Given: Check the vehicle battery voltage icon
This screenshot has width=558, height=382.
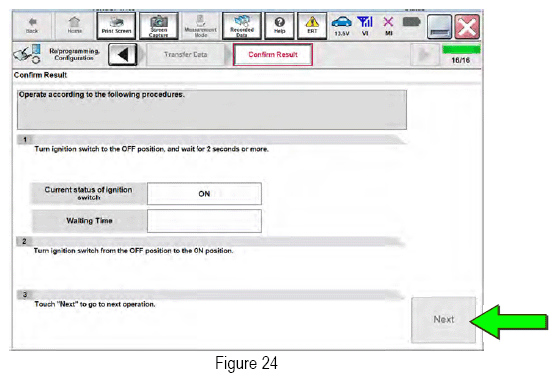Looking at the screenshot, I should pyautogui.click(x=342, y=26).
